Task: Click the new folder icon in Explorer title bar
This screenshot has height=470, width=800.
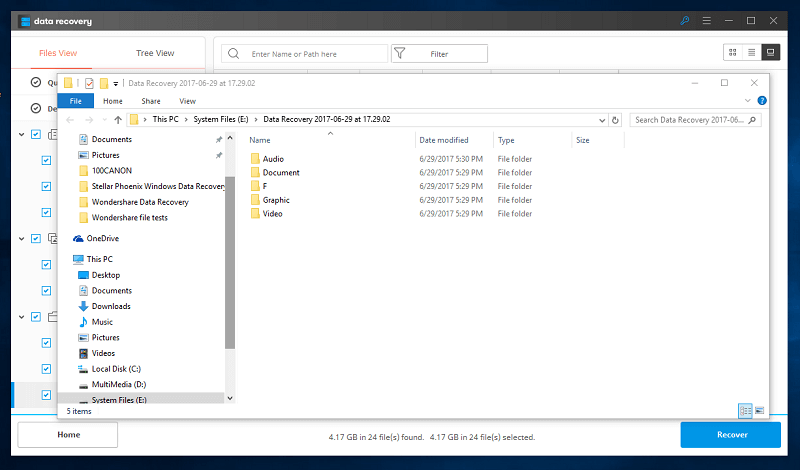Action: click(x=104, y=83)
